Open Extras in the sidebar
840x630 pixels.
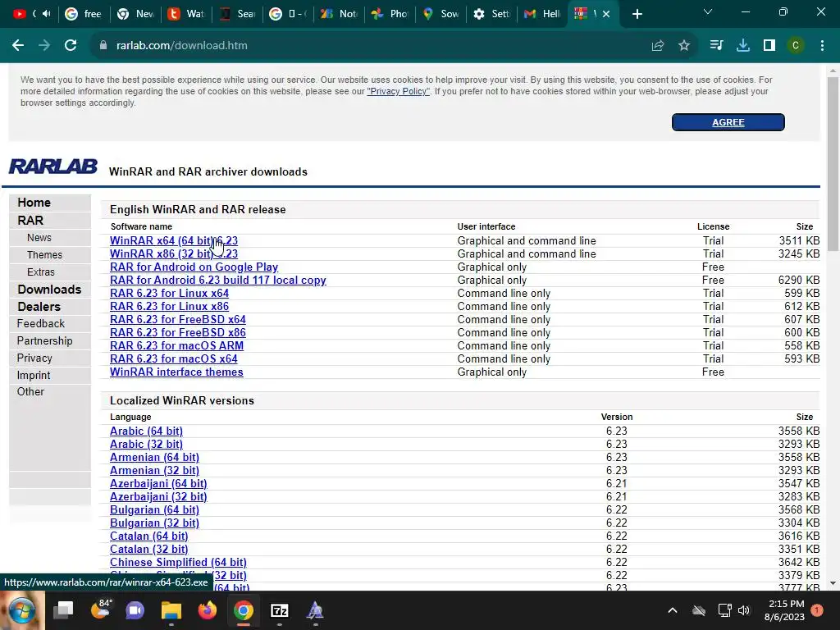click(x=41, y=272)
